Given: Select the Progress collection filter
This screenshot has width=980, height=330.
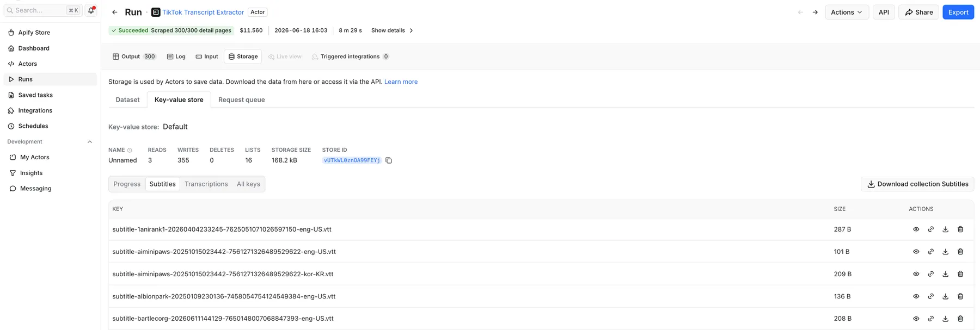Looking at the screenshot, I should 127,184.
